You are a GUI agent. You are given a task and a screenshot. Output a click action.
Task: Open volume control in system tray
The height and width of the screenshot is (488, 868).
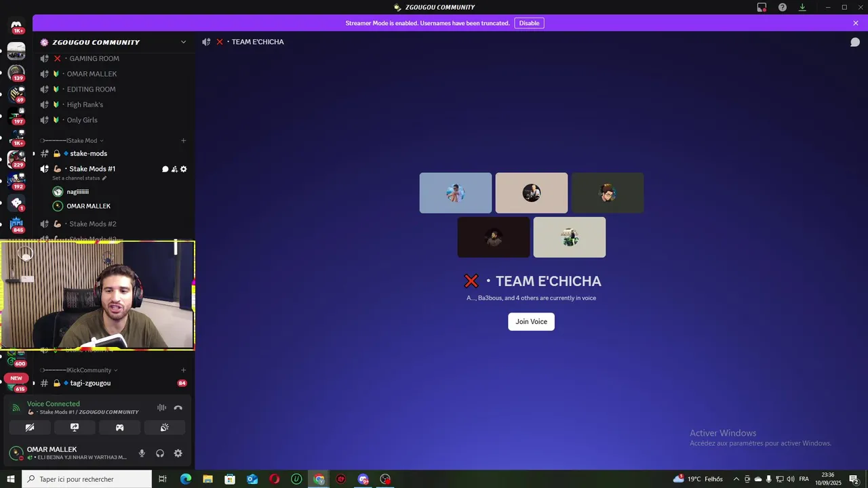tap(790, 479)
